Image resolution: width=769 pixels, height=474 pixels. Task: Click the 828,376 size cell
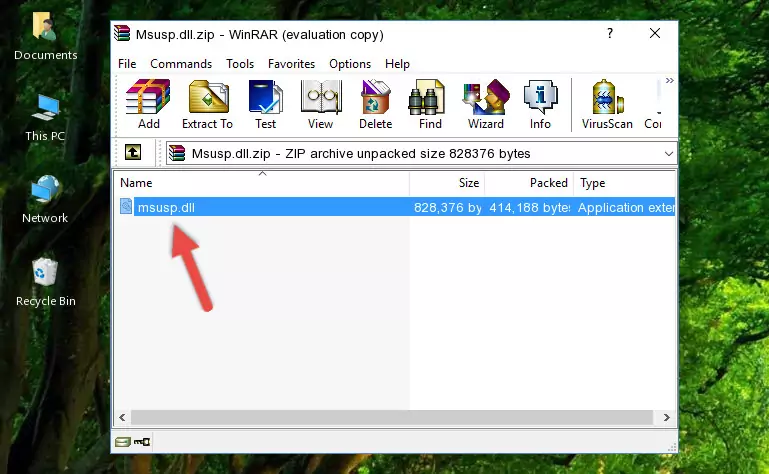pyautogui.click(x=447, y=208)
